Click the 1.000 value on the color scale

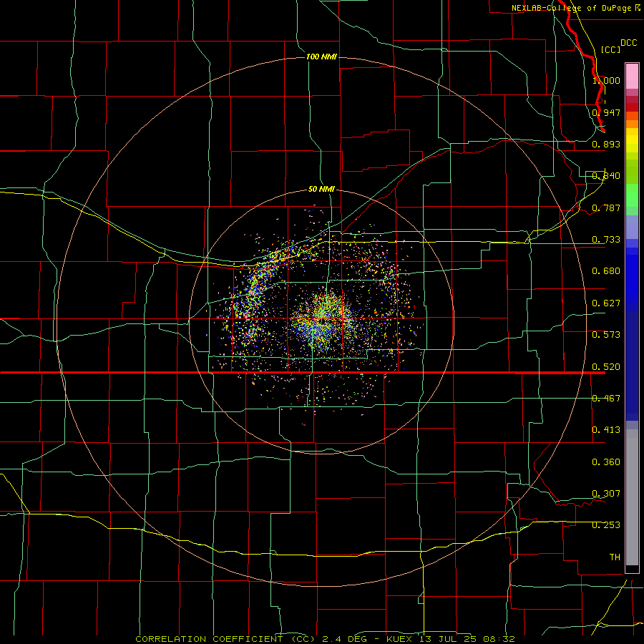[x=606, y=80]
